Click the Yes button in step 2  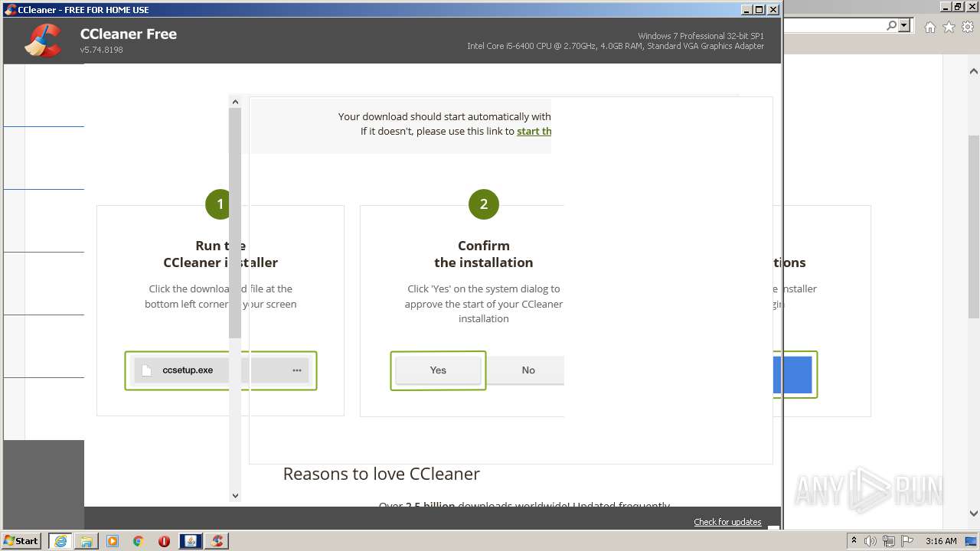pyautogui.click(x=438, y=370)
